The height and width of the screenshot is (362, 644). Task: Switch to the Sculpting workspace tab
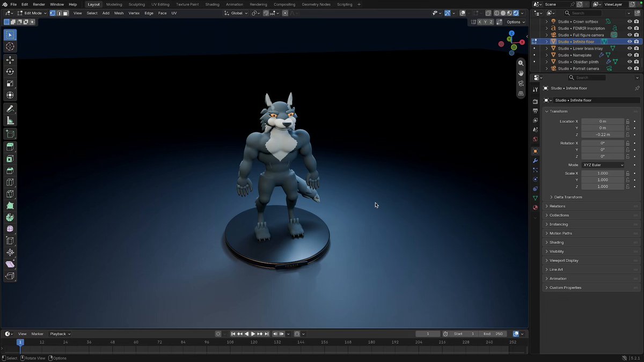136,4
